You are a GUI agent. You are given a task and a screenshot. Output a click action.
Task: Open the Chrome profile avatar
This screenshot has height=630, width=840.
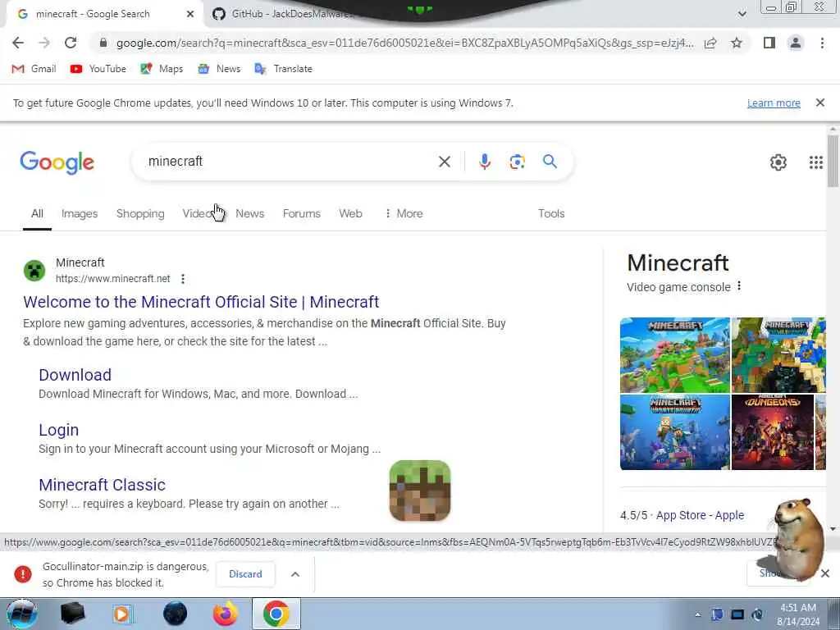point(796,43)
